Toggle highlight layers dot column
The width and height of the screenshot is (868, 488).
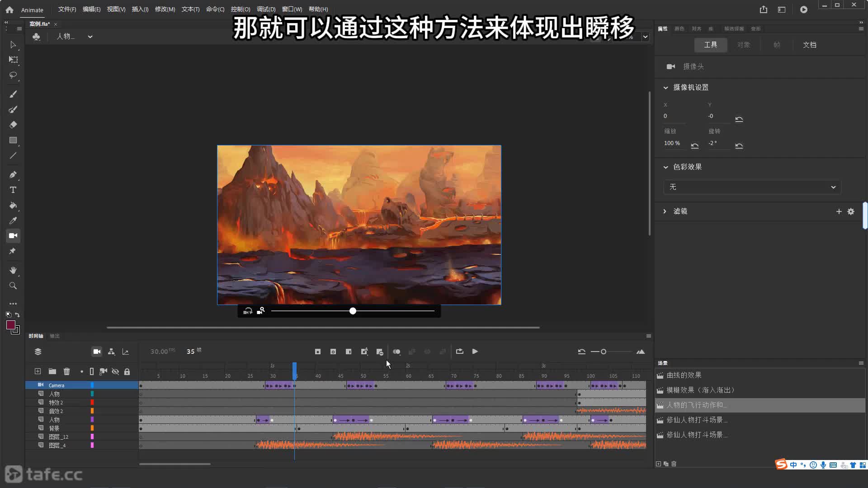click(82, 371)
